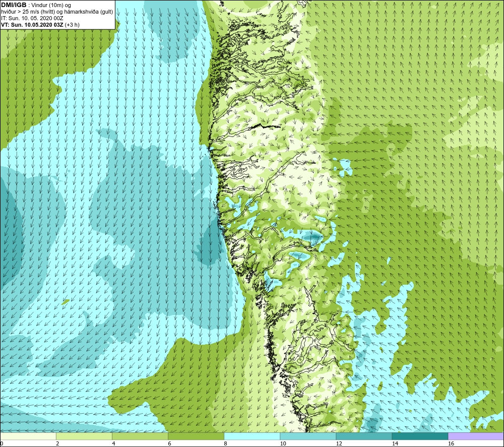The height and width of the screenshot is (447, 504).
Task: Click the '4' legend scale label
Action: [x=113, y=444]
